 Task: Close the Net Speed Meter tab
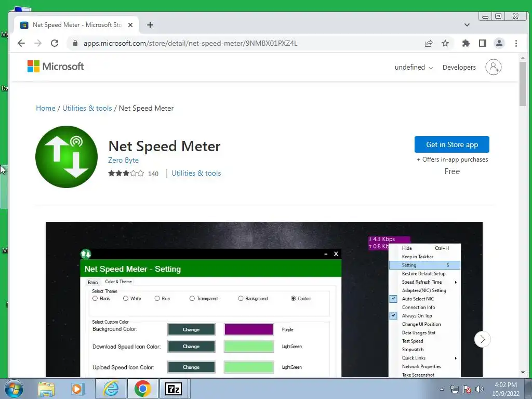[x=130, y=25]
